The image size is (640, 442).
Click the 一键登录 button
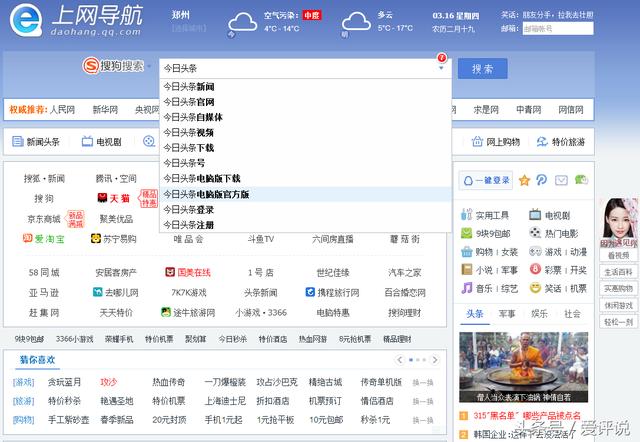tap(486, 180)
